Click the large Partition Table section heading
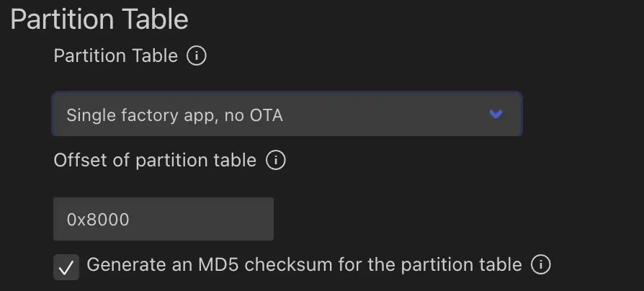This screenshot has height=291, width=644. [99, 19]
